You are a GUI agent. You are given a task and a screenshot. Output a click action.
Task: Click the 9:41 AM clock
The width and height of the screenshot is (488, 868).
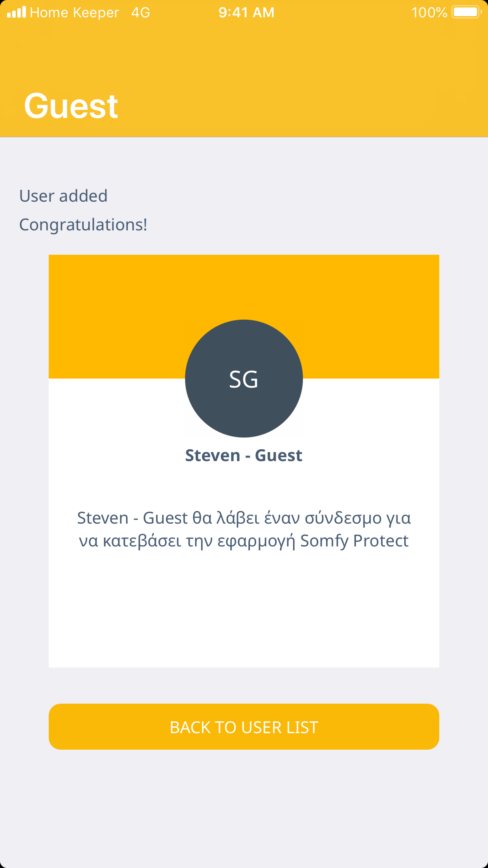(x=246, y=13)
